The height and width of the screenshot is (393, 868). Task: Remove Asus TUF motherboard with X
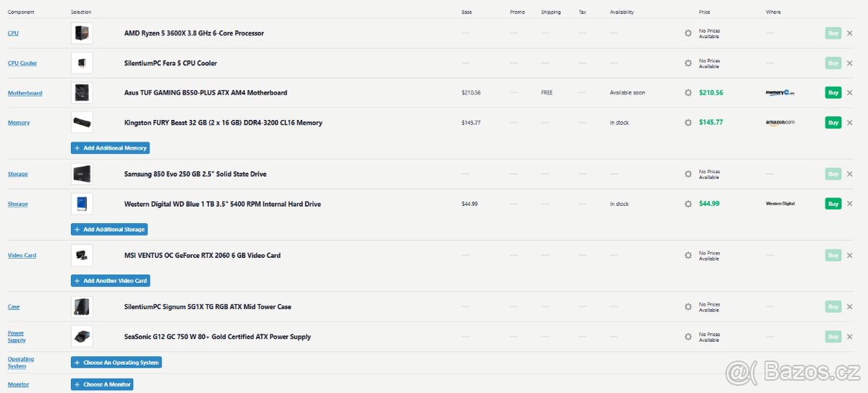tap(850, 92)
